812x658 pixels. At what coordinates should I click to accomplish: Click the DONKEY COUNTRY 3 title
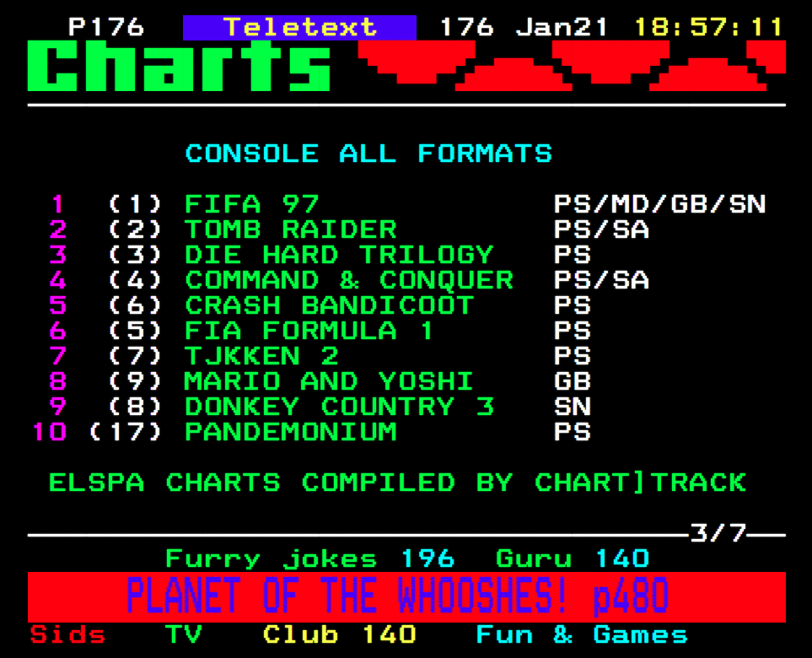339,407
